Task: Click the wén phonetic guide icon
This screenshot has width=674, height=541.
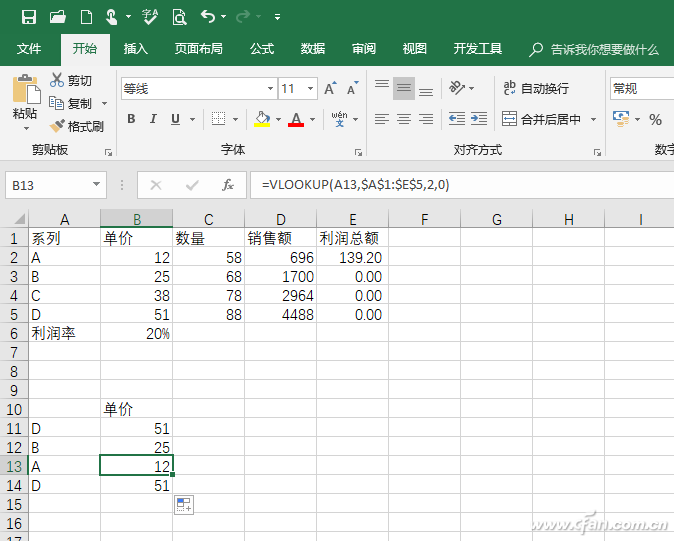Action: coord(339,119)
